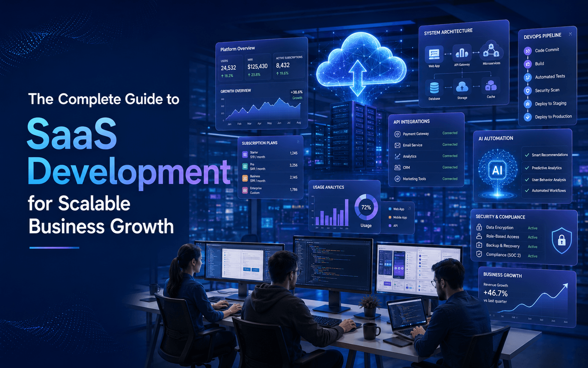Toggle the Predictive Analytics checkmark
The image size is (588, 368).
[x=527, y=168]
